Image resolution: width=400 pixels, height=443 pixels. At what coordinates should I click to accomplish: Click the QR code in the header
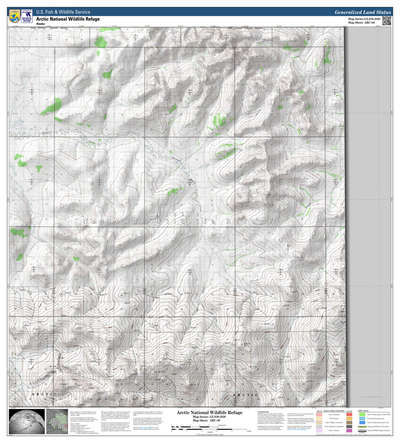click(386, 21)
